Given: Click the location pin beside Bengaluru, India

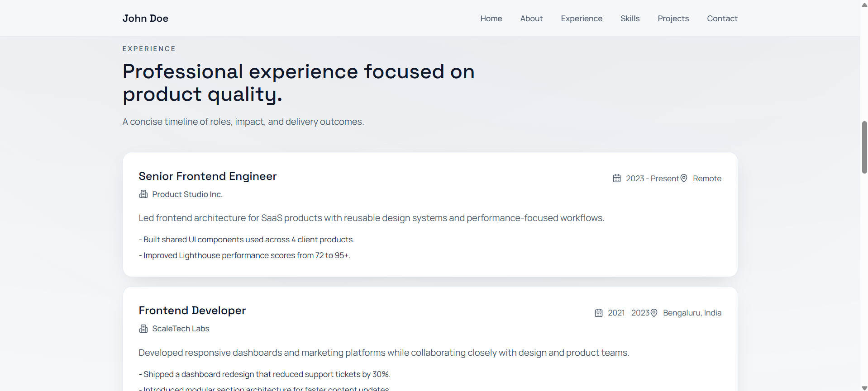Looking at the screenshot, I should pyautogui.click(x=653, y=312).
